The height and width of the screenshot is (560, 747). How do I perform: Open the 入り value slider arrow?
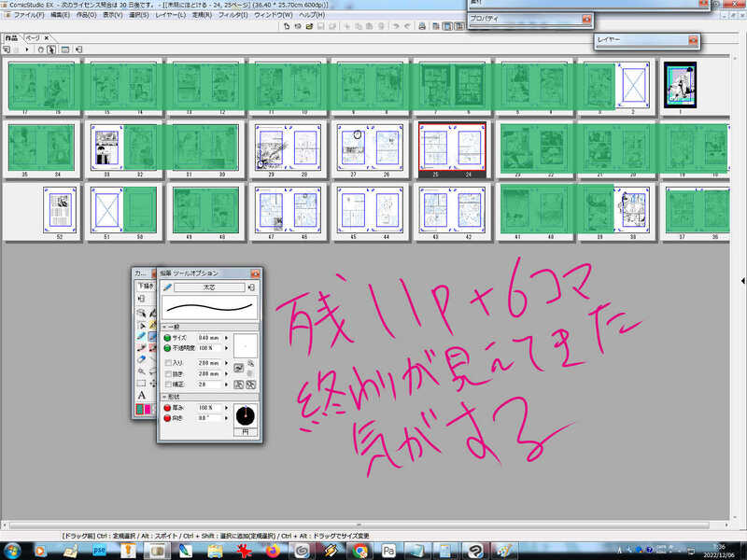[x=226, y=363]
